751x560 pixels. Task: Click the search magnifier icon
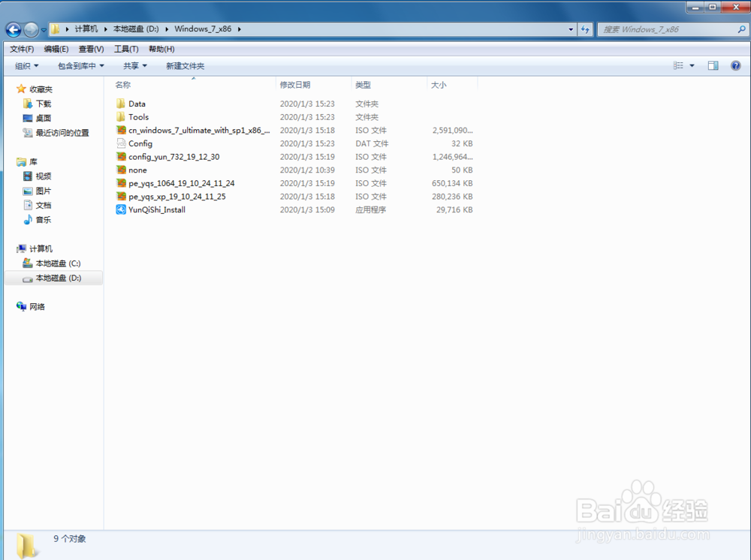[x=741, y=29]
